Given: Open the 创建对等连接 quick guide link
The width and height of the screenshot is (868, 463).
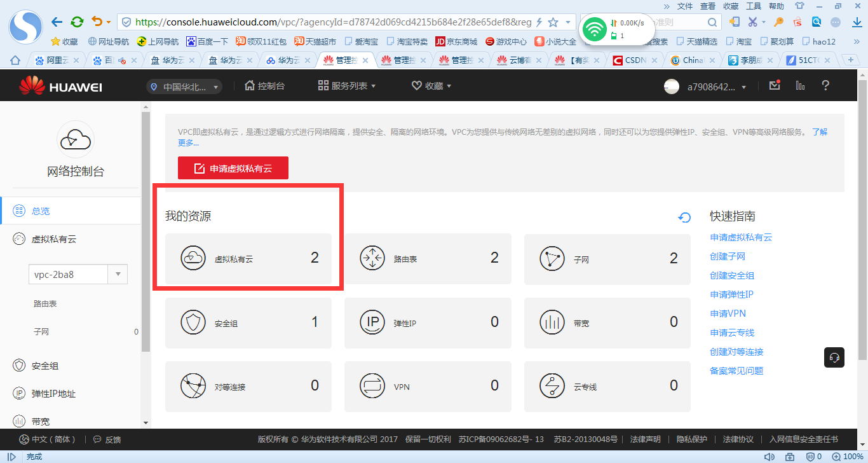Looking at the screenshot, I should pos(736,352).
